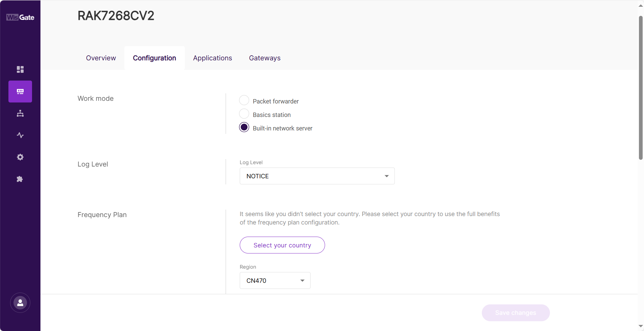The width and height of the screenshot is (644, 331).
Task: Open the Log Level NOTICE dropdown
Action: [x=317, y=176]
